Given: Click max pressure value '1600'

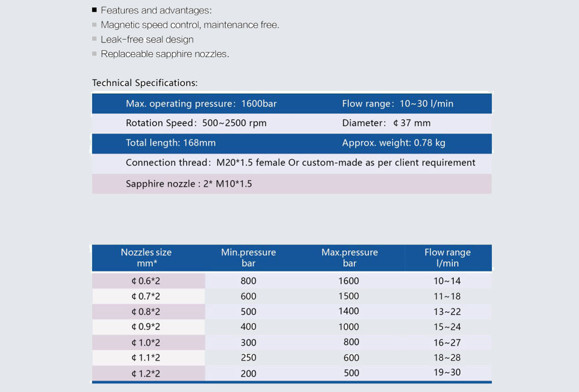Looking at the screenshot, I should point(348,281).
